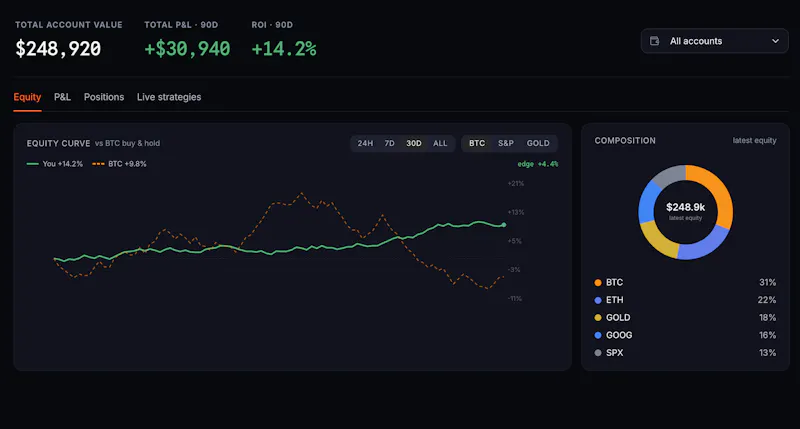Open the Live strategies tab
Image resolution: width=800 pixels, height=429 pixels.
click(169, 97)
